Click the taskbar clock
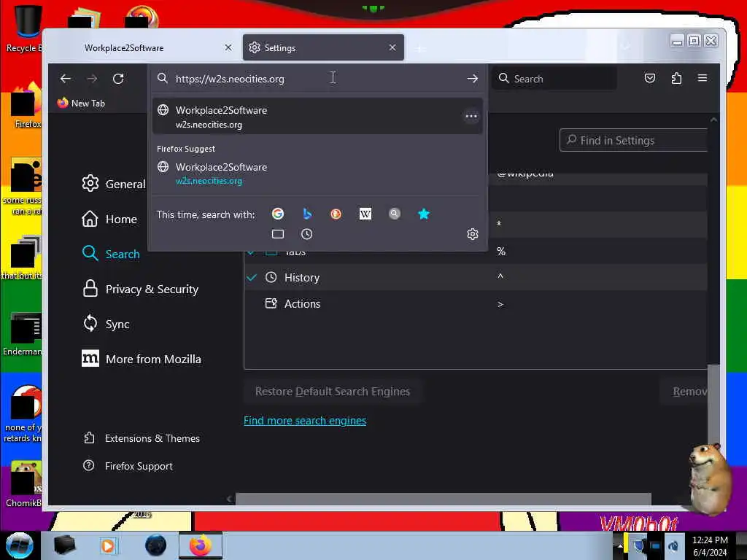Screen dimensions: 747x560 coord(710,546)
